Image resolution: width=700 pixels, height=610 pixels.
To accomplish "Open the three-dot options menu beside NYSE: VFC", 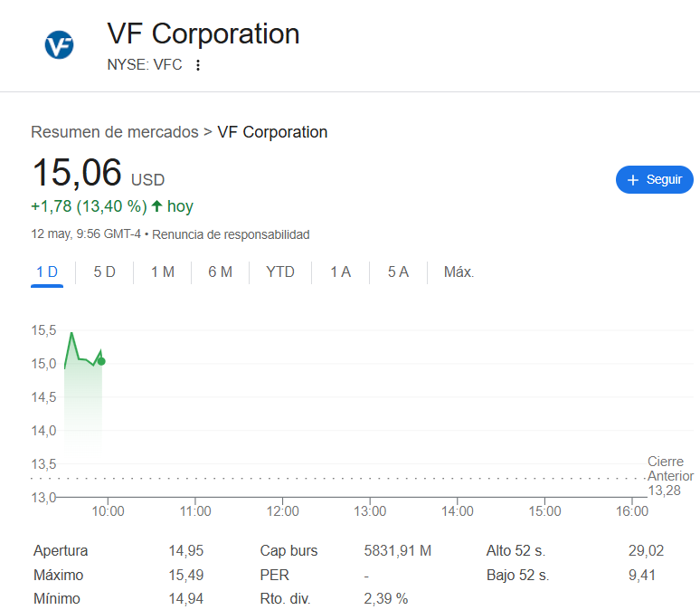I will [198, 65].
